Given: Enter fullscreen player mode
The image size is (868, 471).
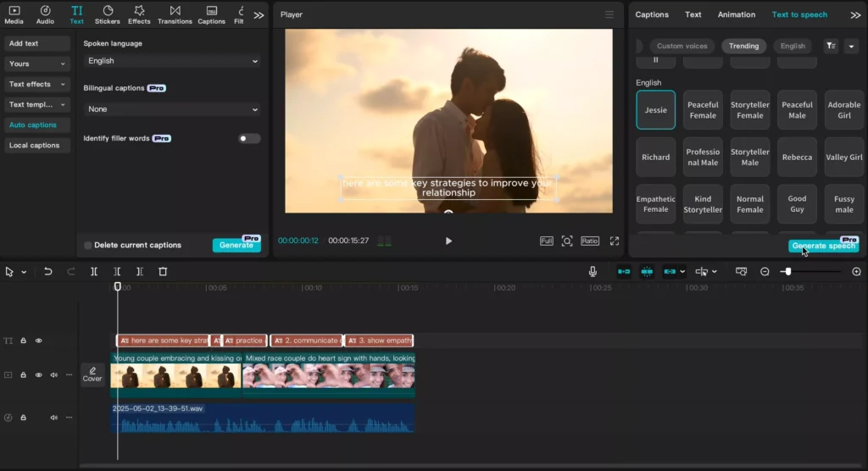Looking at the screenshot, I should pyautogui.click(x=615, y=241).
